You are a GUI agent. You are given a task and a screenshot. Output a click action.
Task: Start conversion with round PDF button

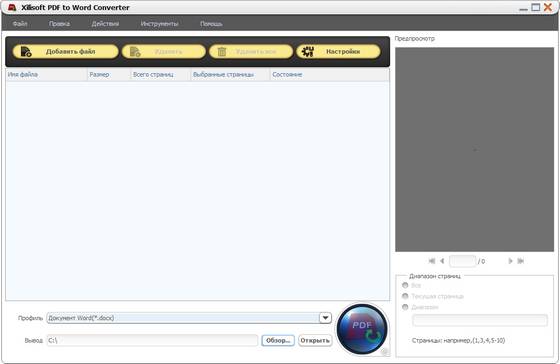coord(362,329)
